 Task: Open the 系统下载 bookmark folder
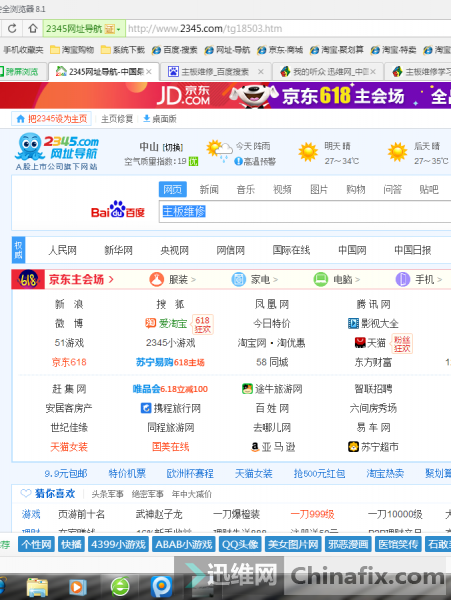(123, 50)
